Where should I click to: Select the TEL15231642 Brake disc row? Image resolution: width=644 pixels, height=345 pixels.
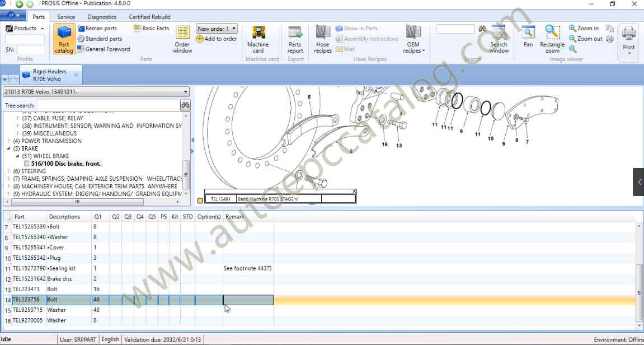(x=139, y=279)
